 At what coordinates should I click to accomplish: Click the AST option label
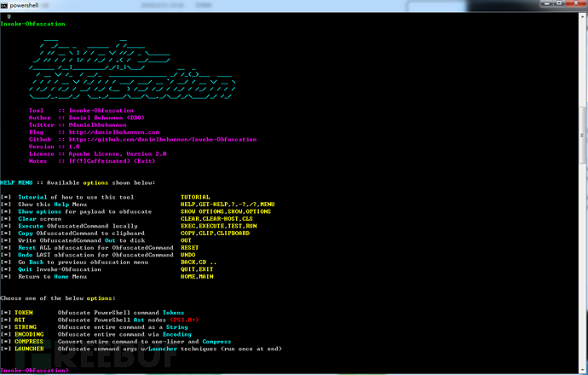point(20,320)
